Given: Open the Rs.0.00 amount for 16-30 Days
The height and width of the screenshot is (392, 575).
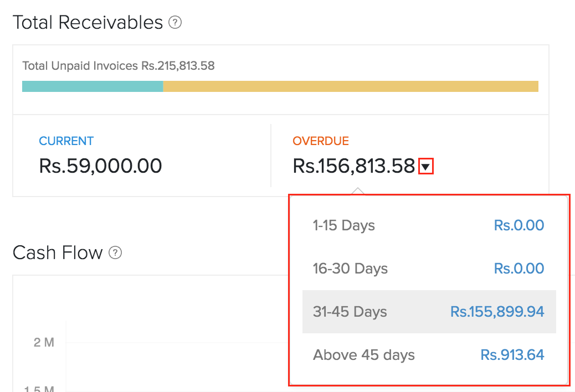Looking at the screenshot, I should [518, 269].
